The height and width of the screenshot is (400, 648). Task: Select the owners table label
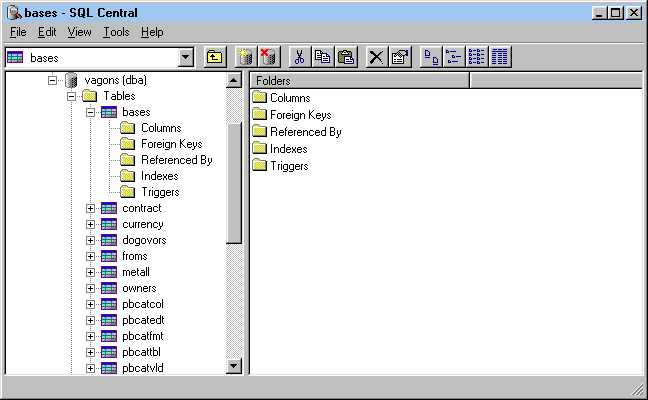coord(139,288)
